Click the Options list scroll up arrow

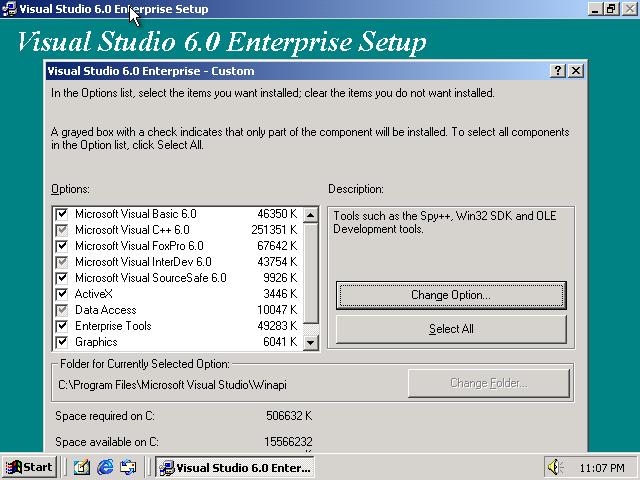[311, 215]
